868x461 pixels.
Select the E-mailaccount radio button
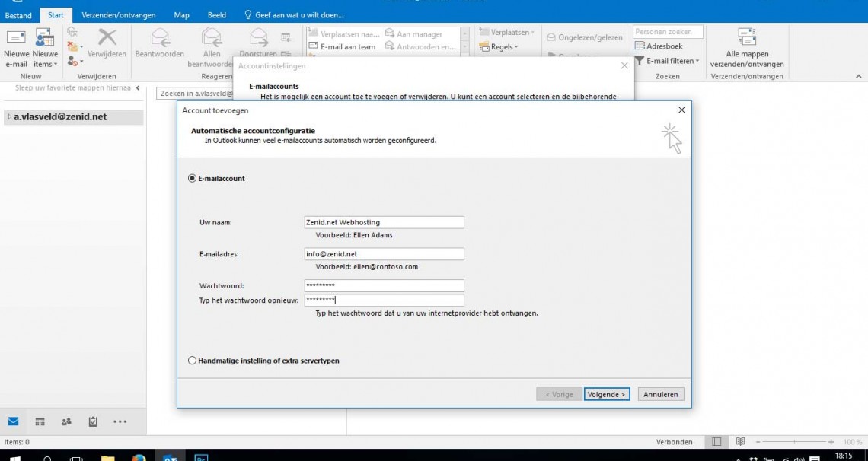click(x=192, y=179)
